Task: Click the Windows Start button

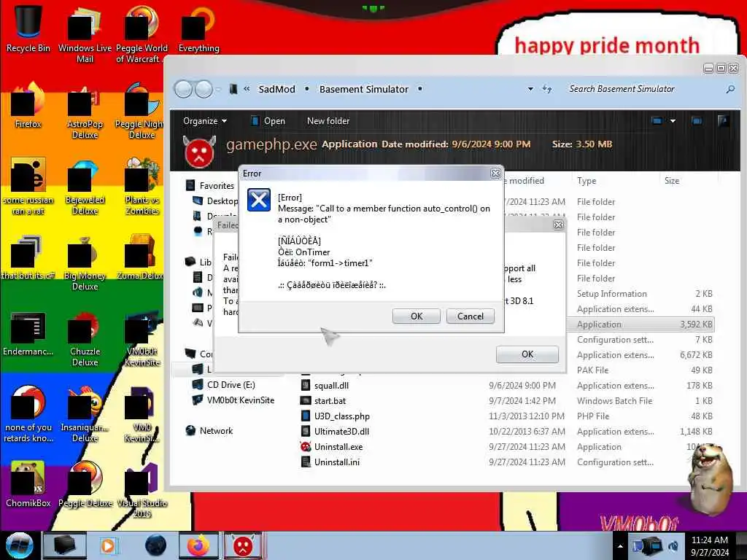Action: click(19, 545)
